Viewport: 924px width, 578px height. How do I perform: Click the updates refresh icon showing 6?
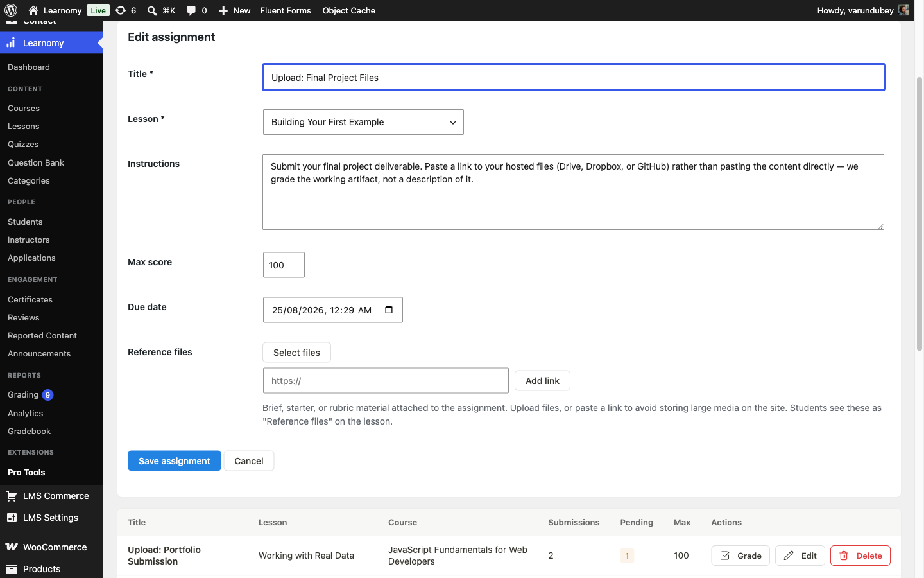pos(120,10)
